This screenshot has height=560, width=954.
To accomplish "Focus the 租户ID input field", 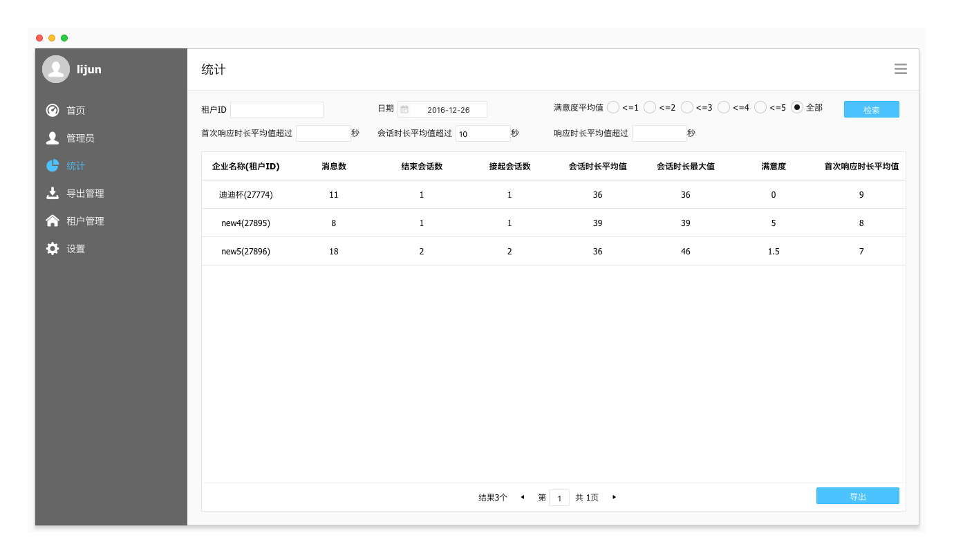I will click(x=277, y=110).
